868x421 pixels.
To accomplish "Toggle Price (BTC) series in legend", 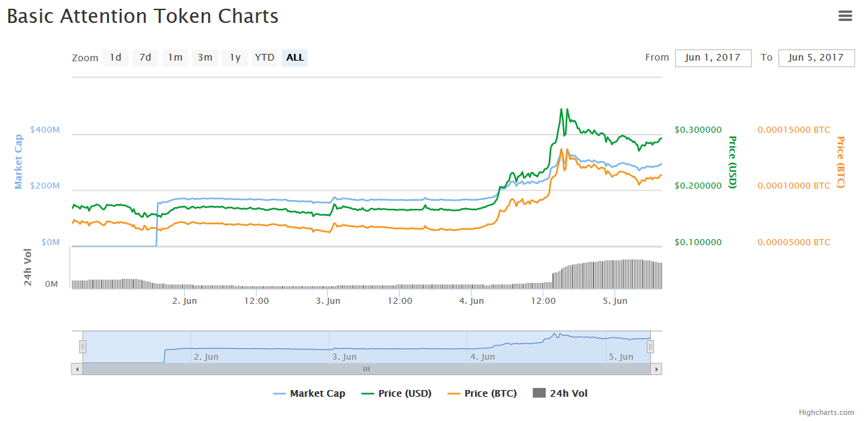I will [482, 393].
